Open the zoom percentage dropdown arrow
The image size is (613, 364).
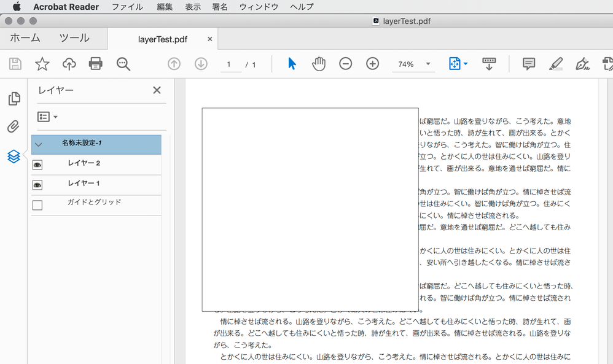tap(428, 64)
